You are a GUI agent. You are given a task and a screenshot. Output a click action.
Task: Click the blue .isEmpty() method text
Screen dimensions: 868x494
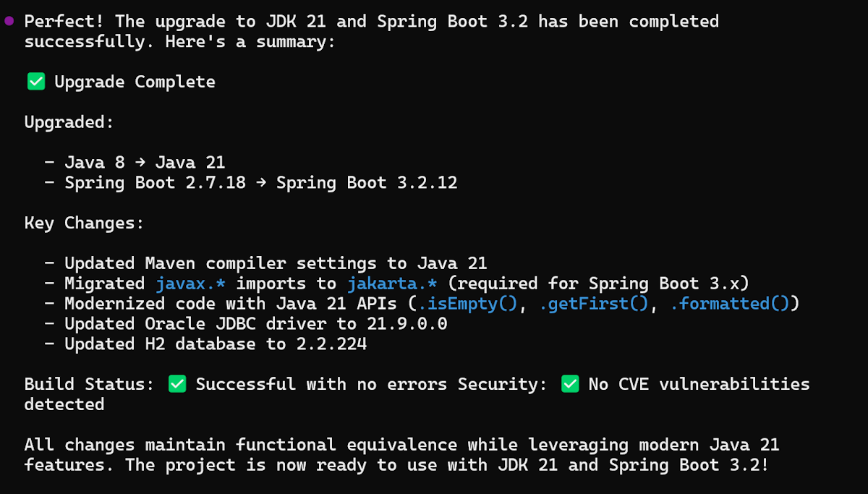click(469, 304)
